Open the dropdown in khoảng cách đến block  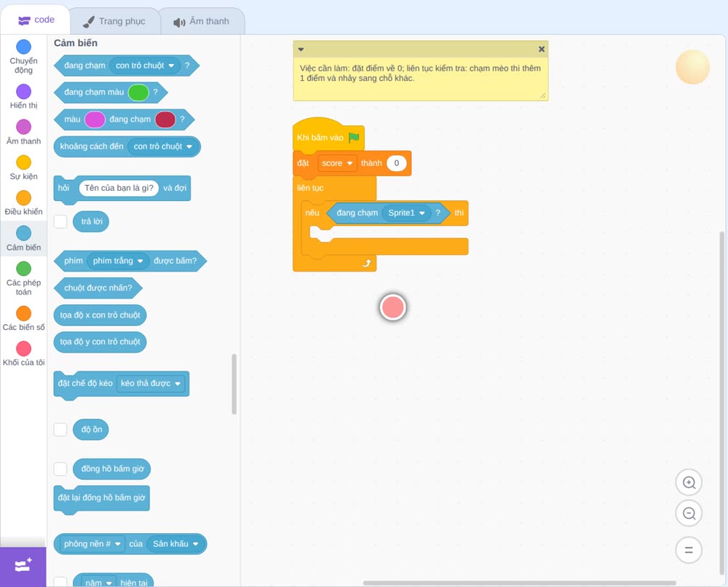163,146
